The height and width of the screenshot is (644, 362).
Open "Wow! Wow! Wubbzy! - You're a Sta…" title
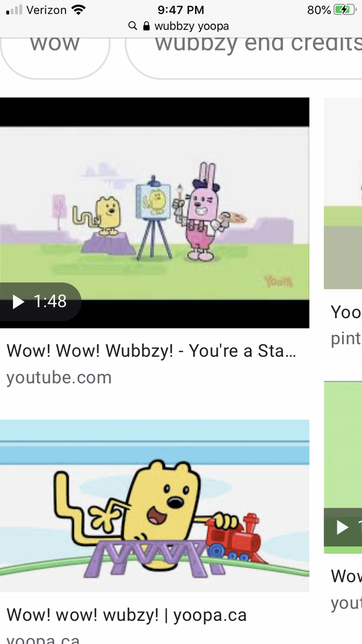[x=152, y=351]
